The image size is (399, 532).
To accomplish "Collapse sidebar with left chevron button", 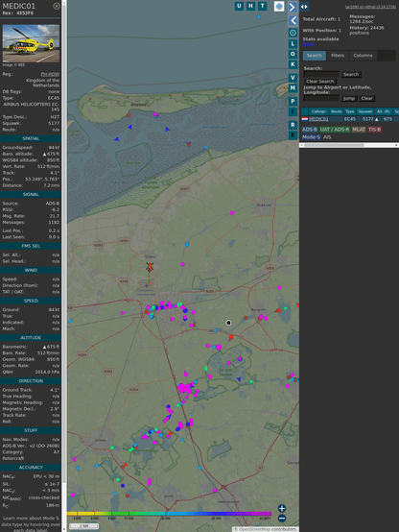I will point(293,20).
